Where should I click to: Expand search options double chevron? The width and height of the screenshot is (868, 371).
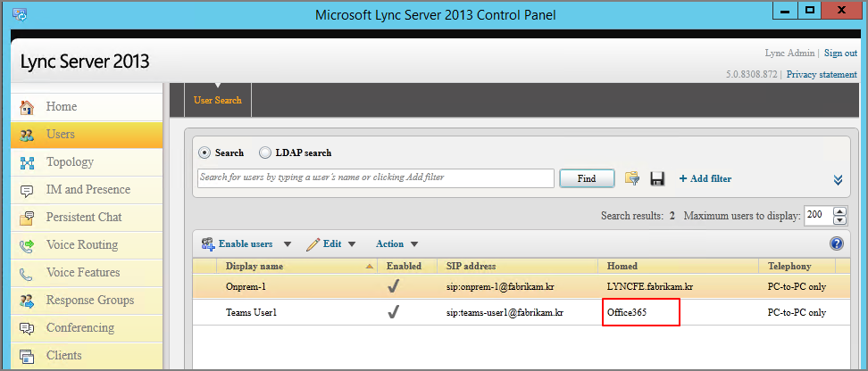[839, 179]
